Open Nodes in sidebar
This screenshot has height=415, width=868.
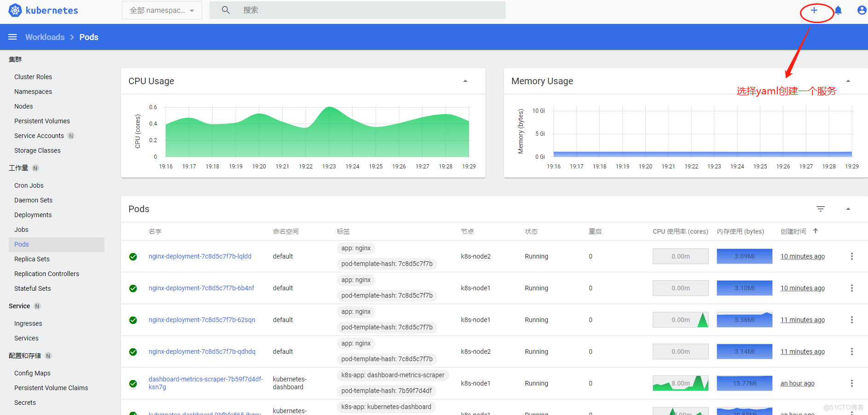tap(23, 106)
